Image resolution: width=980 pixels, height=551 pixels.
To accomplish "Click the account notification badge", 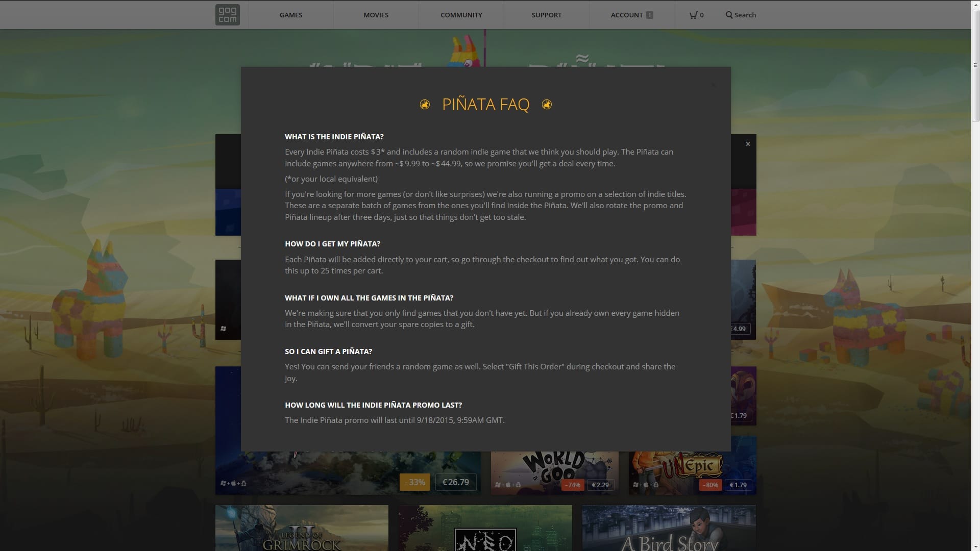I will click(650, 15).
